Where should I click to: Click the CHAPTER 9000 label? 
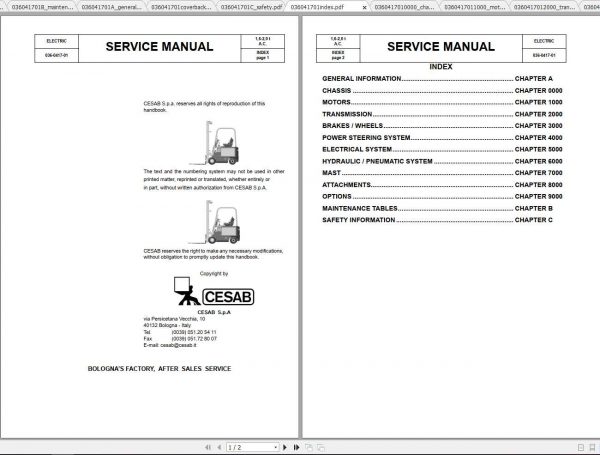click(x=538, y=196)
